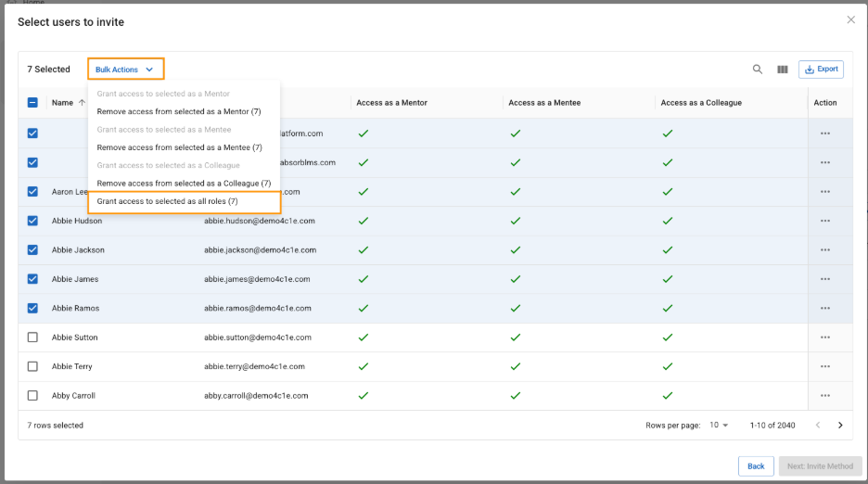Click the Back button

[756, 466]
